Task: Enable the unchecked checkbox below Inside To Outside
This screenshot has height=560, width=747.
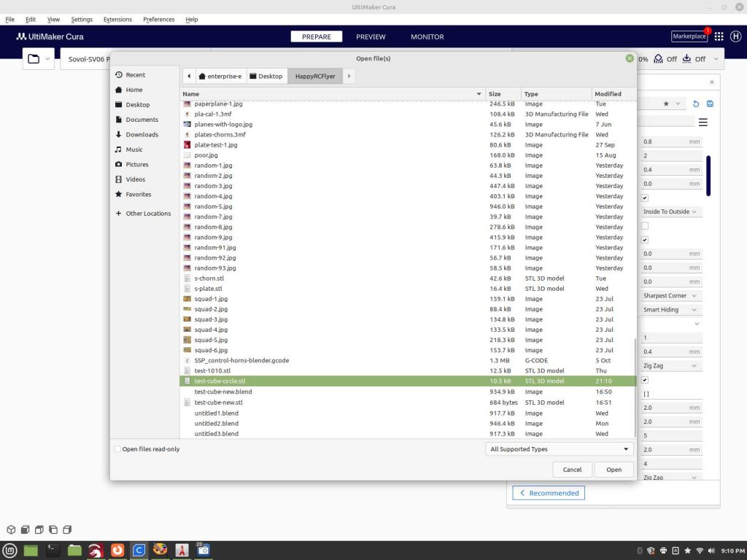Action: (x=645, y=226)
